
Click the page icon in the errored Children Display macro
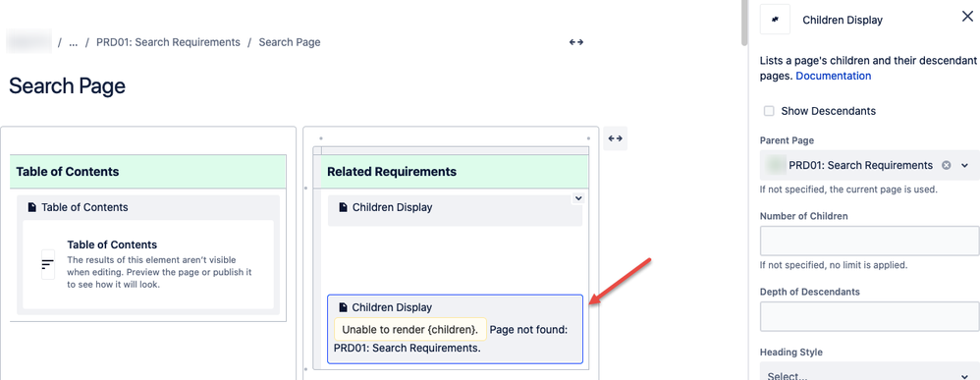tap(343, 307)
